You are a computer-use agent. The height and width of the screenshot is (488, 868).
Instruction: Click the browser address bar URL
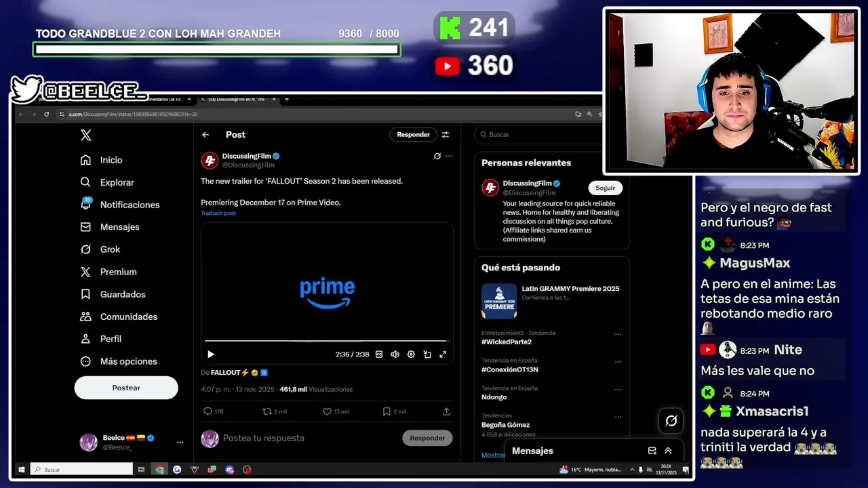click(x=133, y=115)
